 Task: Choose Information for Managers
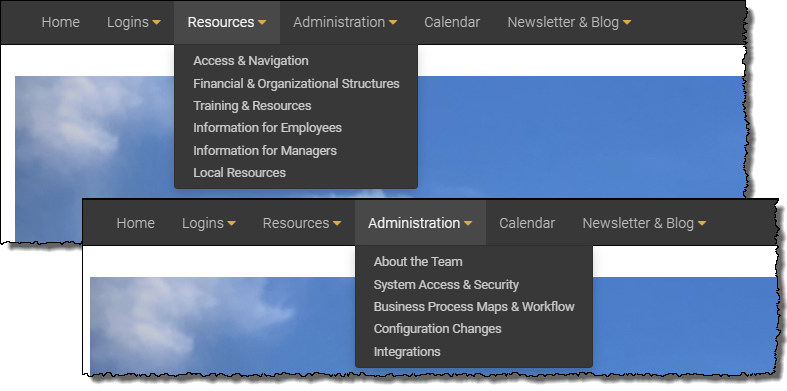point(265,150)
